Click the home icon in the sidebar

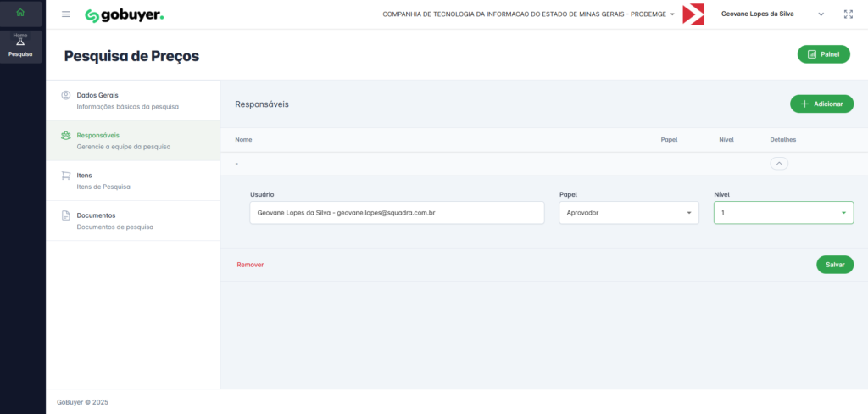click(20, 12)
